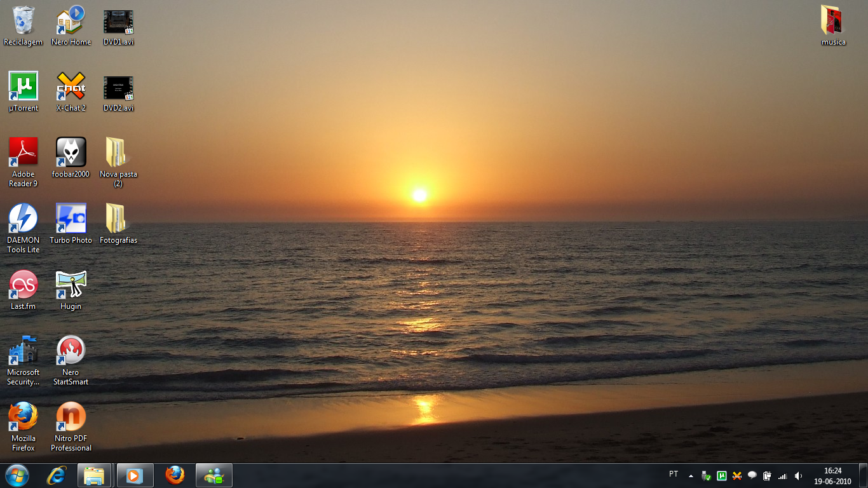Click the PT language indicator
The height and width of the screenshot is (488, 868).
[674, 474]
